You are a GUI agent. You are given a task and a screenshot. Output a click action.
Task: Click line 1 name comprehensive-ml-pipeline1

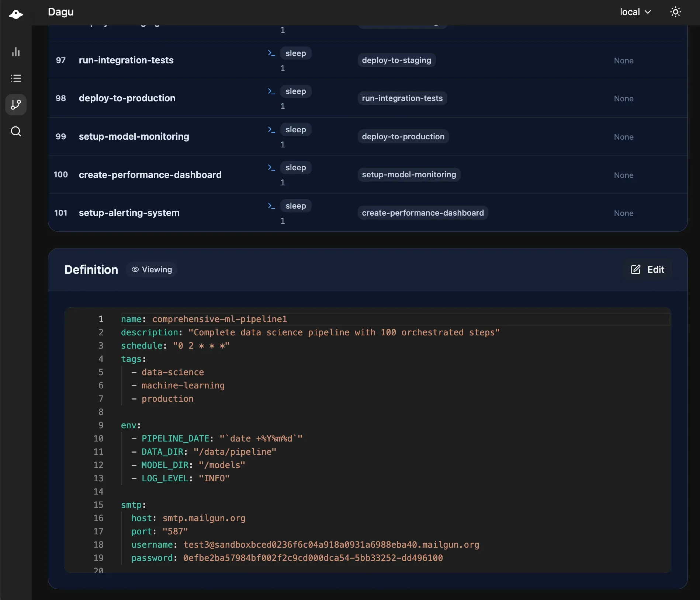pyautogui.click(x=204, y=319)
